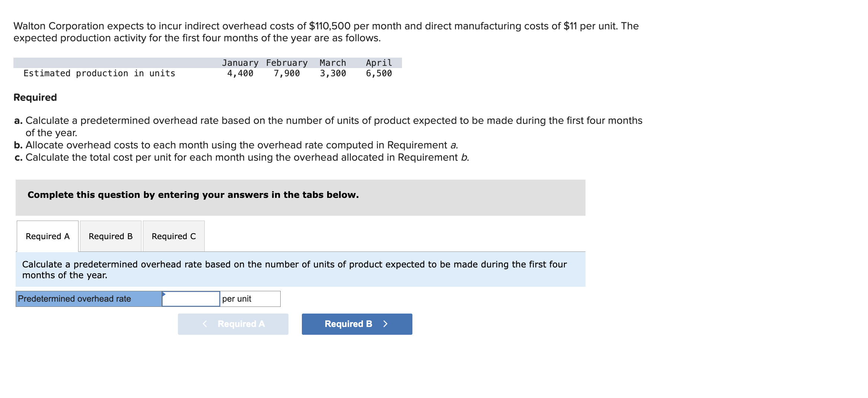Click the February column header
This screenshot has height=398, width=868.
[x=287, y=63]
